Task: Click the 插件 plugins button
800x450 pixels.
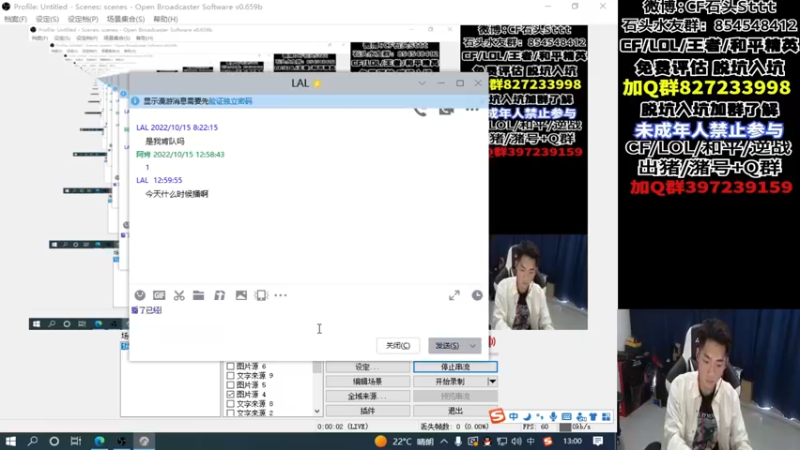Action: click(x=367, y=411)
